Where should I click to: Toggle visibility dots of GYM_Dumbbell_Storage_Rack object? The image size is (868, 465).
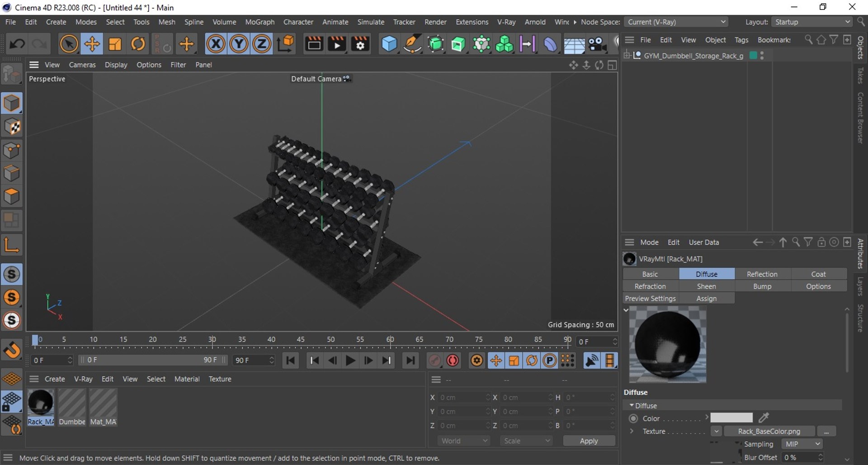coord(762,56)
